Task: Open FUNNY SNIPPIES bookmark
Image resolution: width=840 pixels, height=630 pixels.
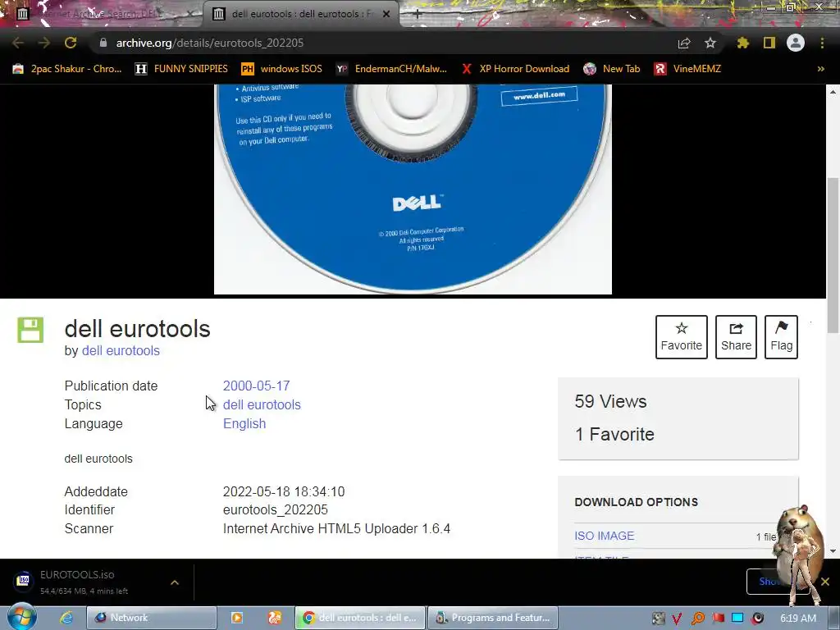Action: tap(181, 69)
